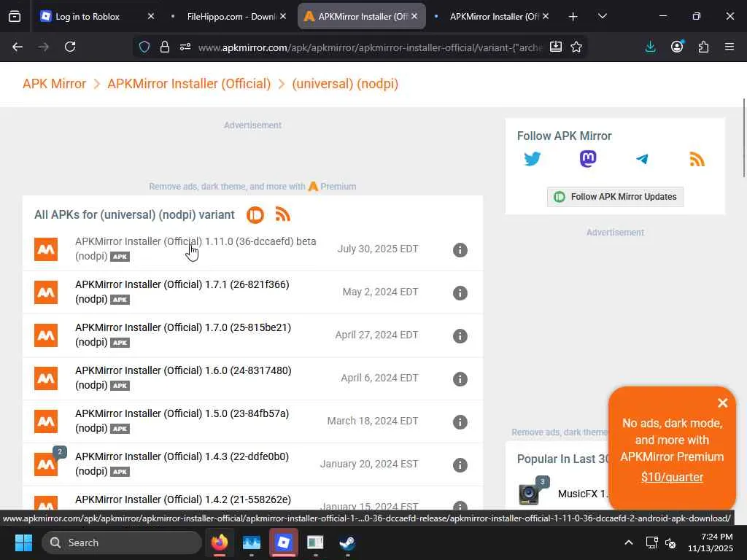This screenshot has width=747, height=560.
Task: Show info for version 1.7.1 row
Action: (x=460, y=292)
